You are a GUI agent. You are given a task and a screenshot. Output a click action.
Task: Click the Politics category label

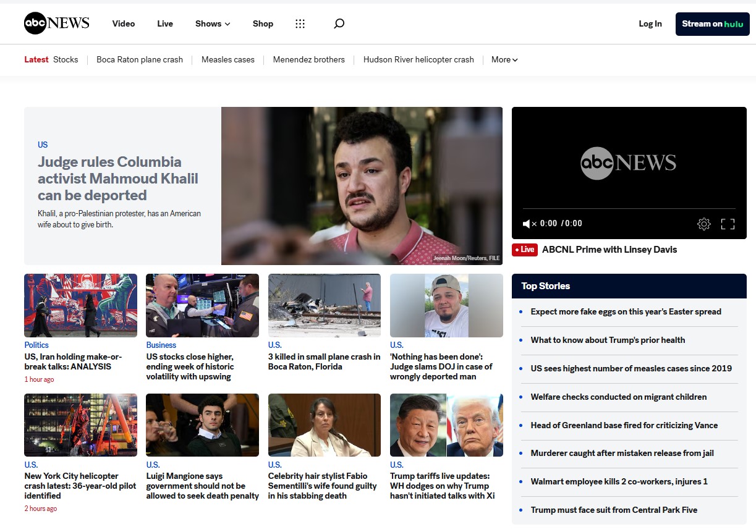point(36,345)
